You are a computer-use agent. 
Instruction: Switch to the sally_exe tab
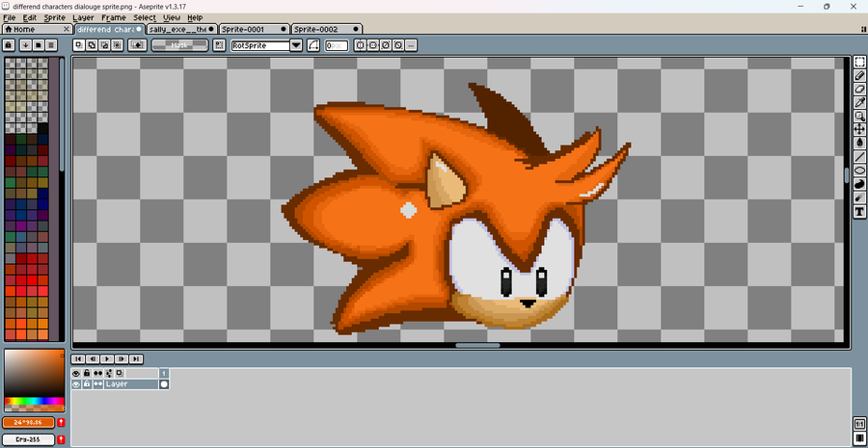(181, 29)
